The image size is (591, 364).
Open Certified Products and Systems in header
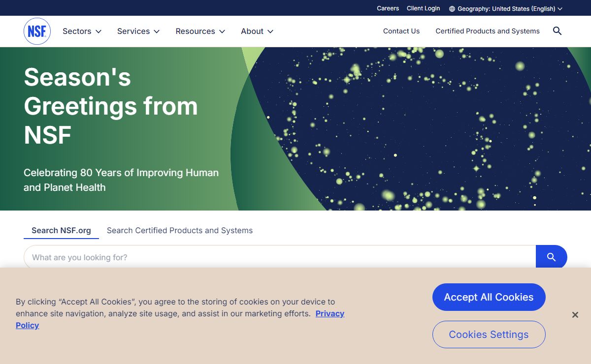tap(488, 31)
